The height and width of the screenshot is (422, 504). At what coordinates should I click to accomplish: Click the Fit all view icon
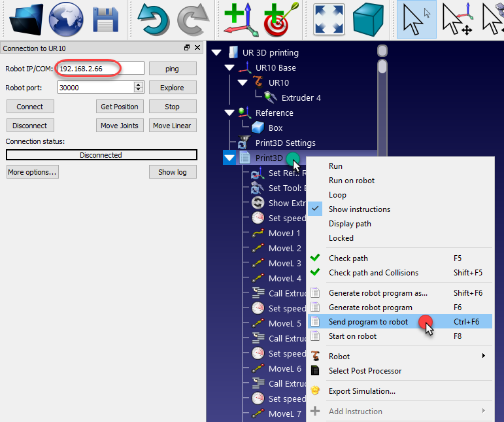point(329,19)
